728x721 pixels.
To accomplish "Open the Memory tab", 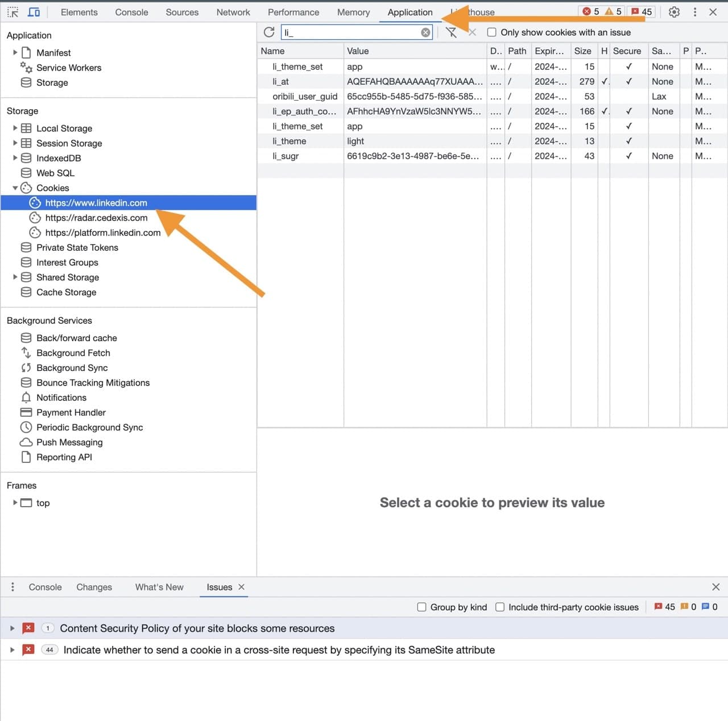I will point(353,12).
